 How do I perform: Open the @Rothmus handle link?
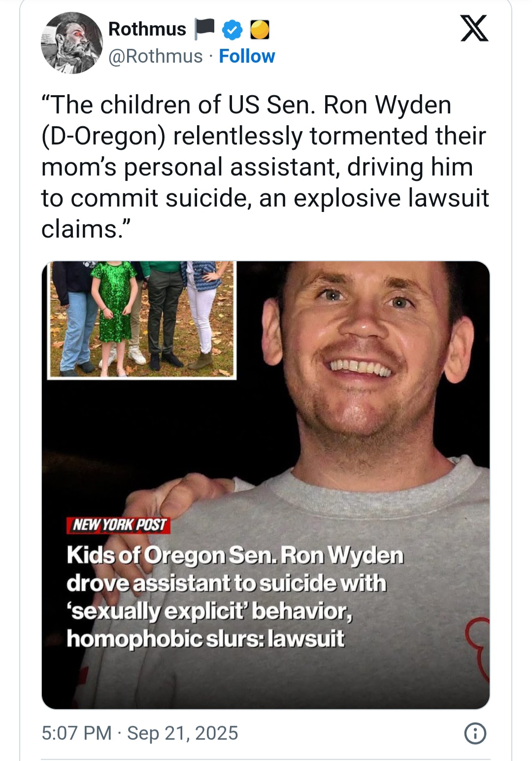(155, 56)
